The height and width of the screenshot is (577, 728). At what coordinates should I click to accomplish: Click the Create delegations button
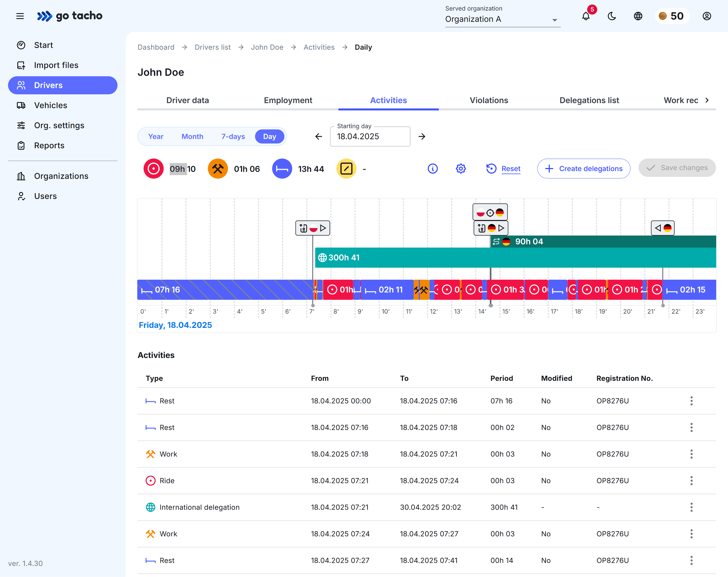(583, 168)
